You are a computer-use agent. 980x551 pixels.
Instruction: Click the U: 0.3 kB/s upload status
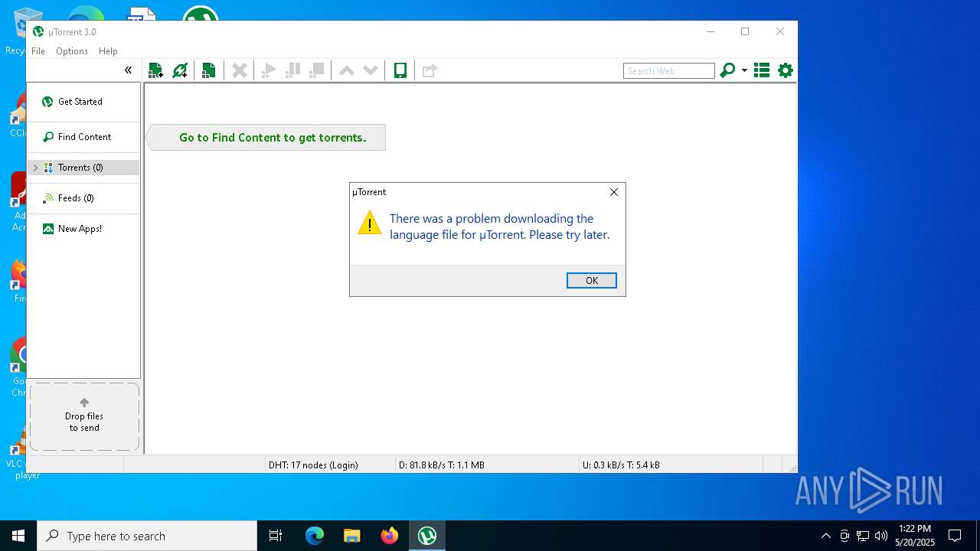(621, 465)
